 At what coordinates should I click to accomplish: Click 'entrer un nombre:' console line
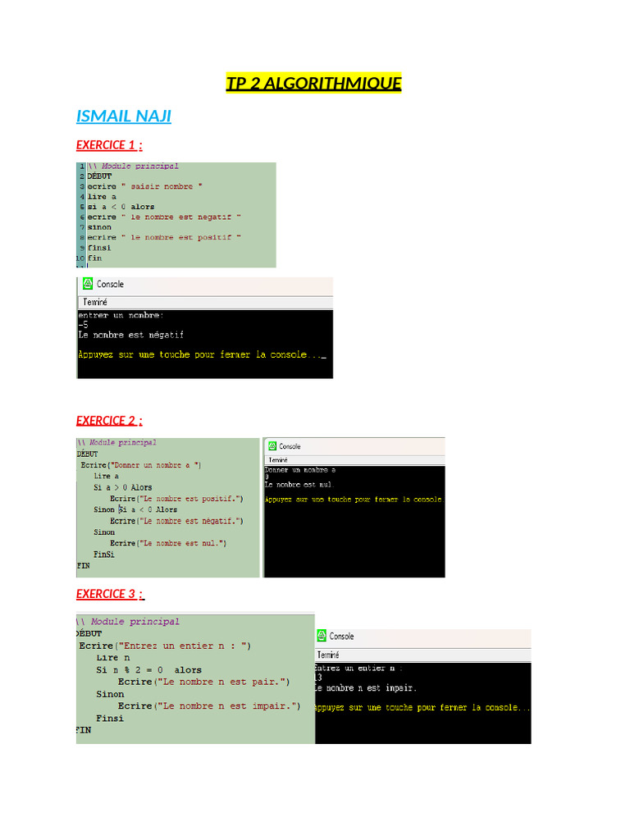coord(121,315)
